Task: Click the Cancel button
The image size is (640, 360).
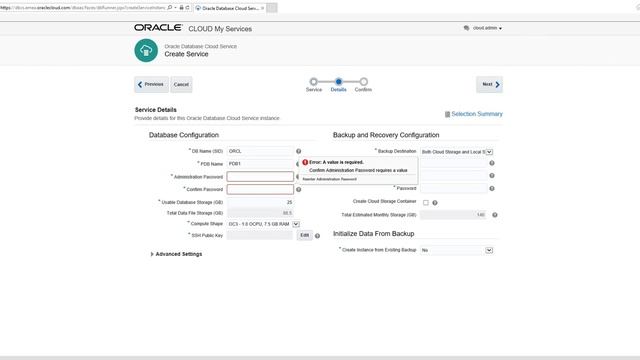Action: [181, 84]
